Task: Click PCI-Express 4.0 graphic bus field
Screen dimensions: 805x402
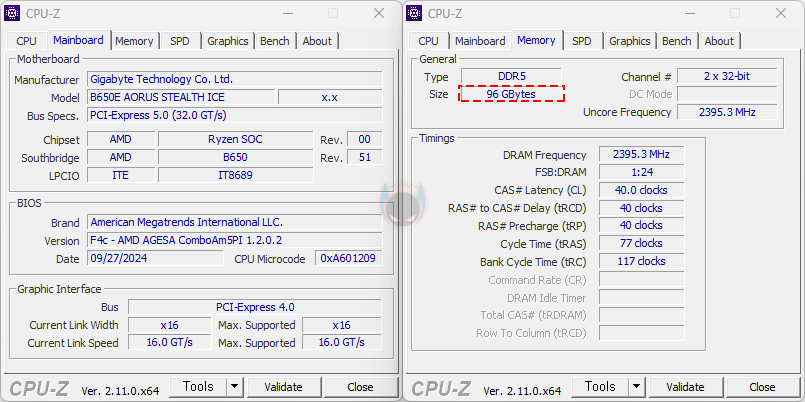Action: (x=255, y=307)
